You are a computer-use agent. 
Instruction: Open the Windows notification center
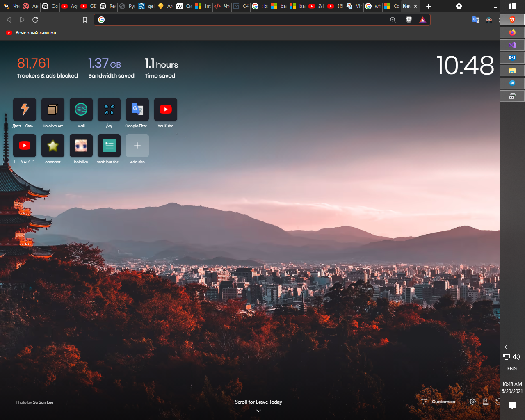click(512, 406)
